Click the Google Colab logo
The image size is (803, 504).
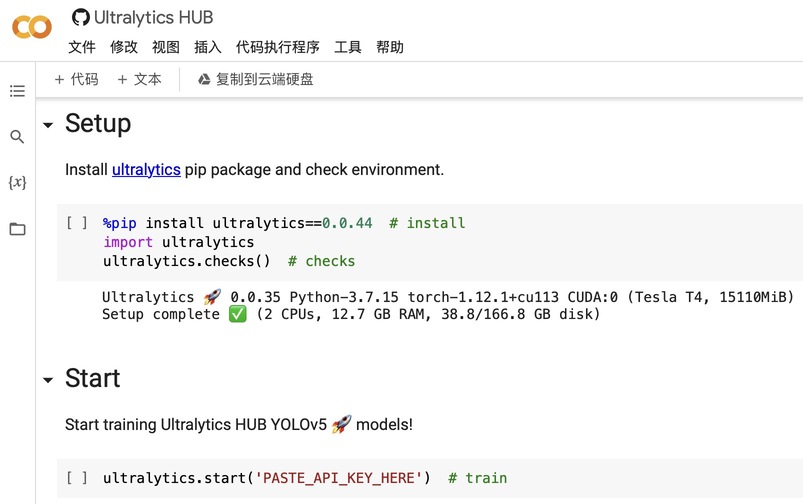(31, 27)
